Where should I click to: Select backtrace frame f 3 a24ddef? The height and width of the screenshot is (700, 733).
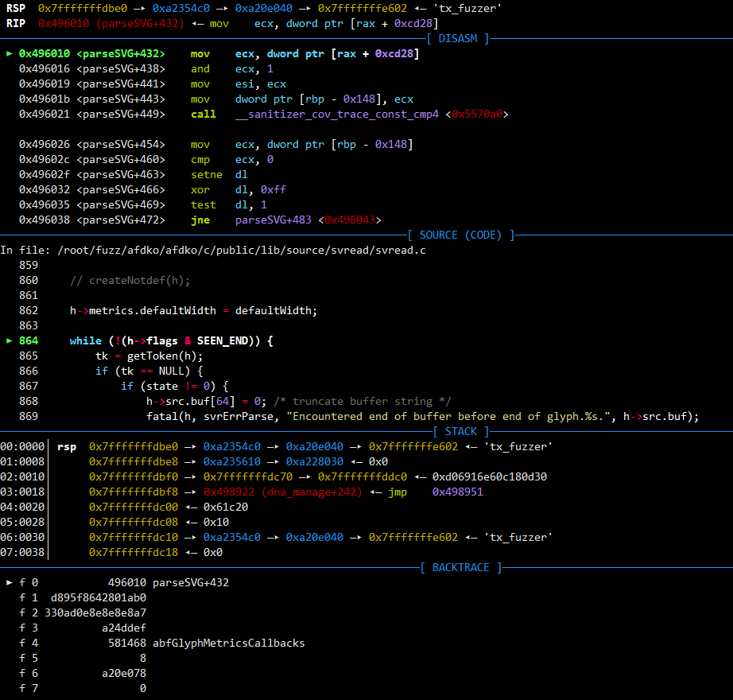pos(82,628)
